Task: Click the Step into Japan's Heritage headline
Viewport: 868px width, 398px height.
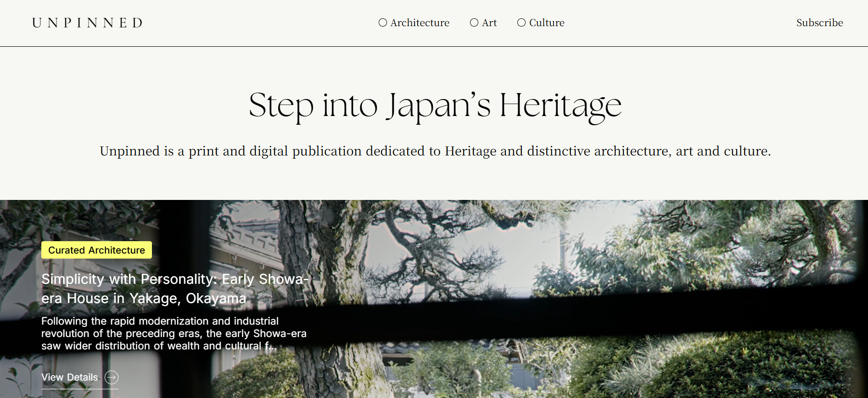Action: pos(435,105)
